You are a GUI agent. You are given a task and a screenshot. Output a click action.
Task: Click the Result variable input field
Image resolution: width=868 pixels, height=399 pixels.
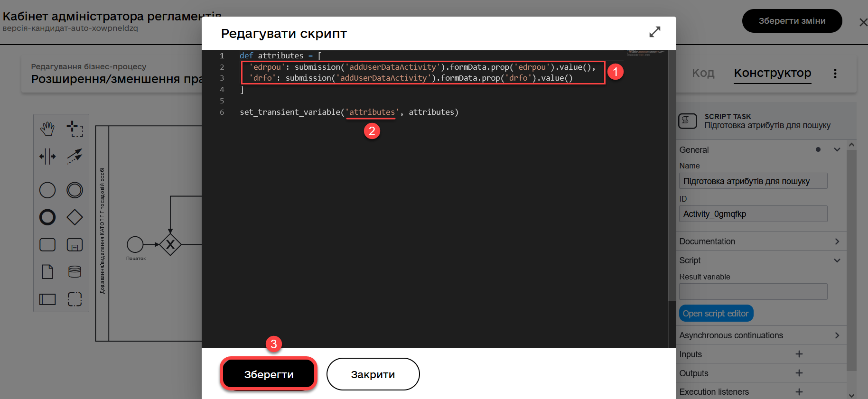coord(753,291)
